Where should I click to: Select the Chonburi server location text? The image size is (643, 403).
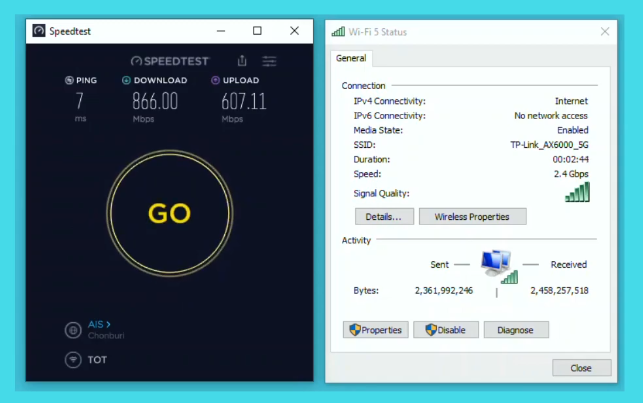[106, 336]
